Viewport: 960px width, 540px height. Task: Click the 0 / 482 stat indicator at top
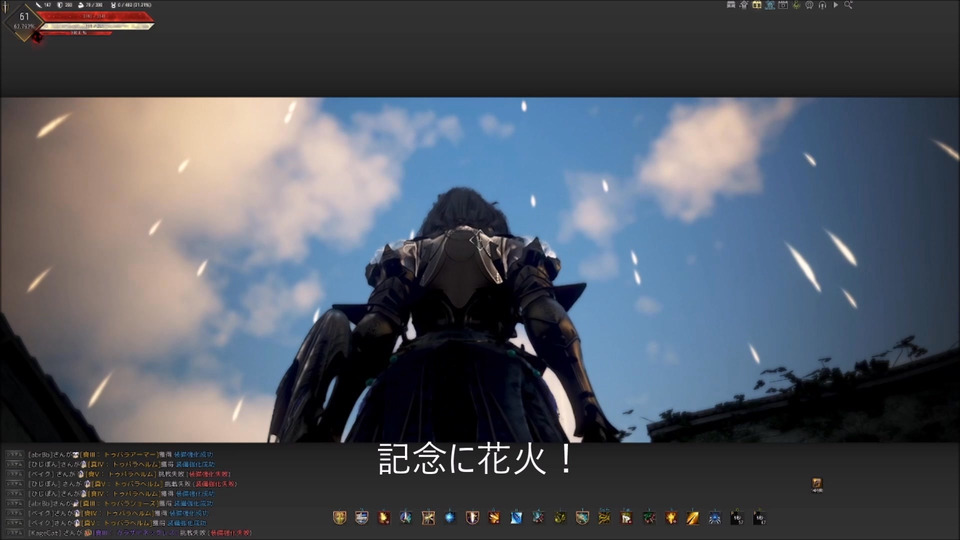(x=130, y=5)
